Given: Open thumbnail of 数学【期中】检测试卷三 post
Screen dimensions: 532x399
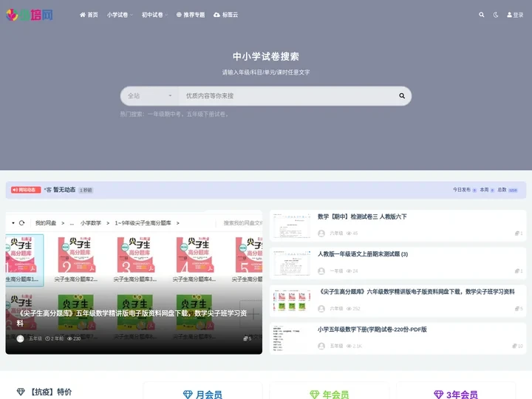Looking at the screenshot, I should (x=292, y=225).
